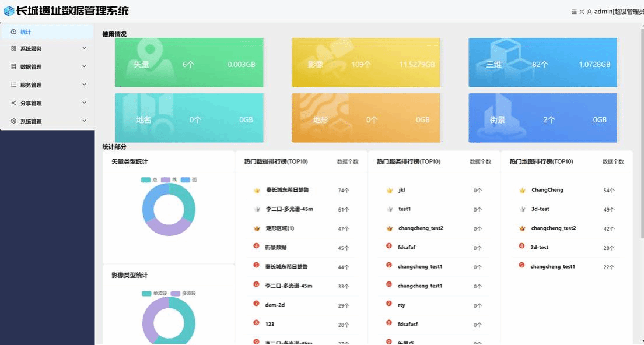Expand the 数据管理 chevron arrow
The image size is (644, 345).
point(84,66)
